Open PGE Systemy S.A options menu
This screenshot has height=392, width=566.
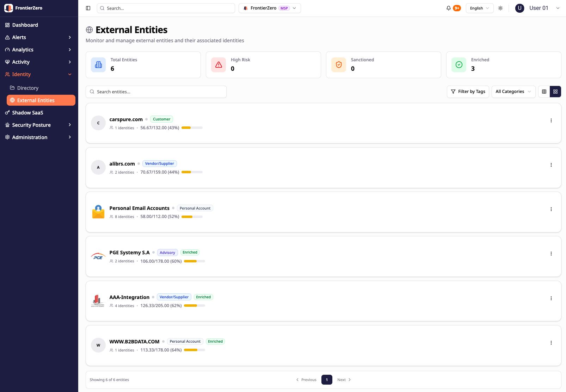[551, 254]
